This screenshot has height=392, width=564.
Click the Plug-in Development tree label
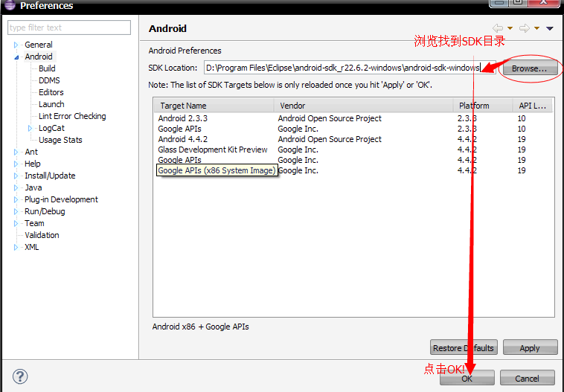pyautogui.click(x=61, y=199)
